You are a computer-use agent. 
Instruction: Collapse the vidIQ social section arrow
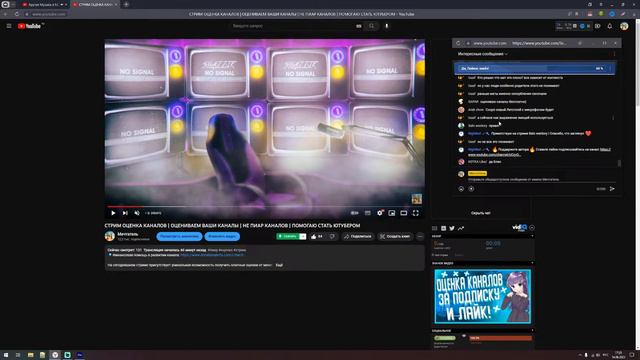[x=532, y=330]
